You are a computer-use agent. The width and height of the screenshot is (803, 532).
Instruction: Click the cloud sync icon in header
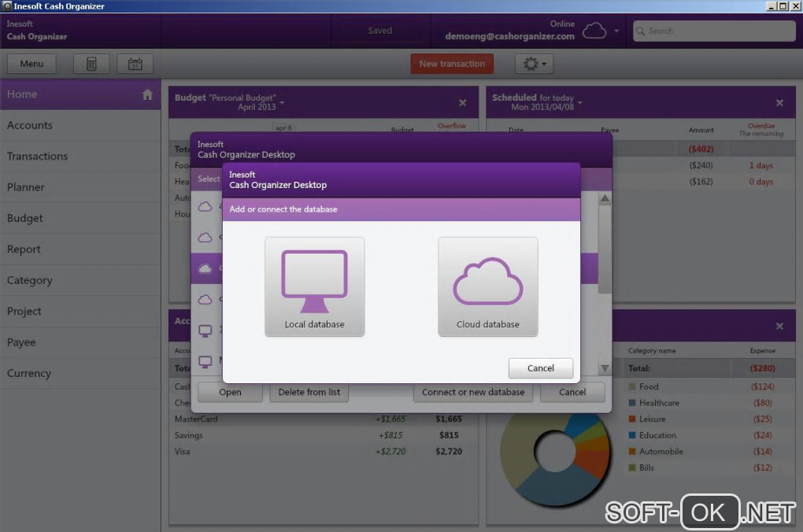point(594,31)
